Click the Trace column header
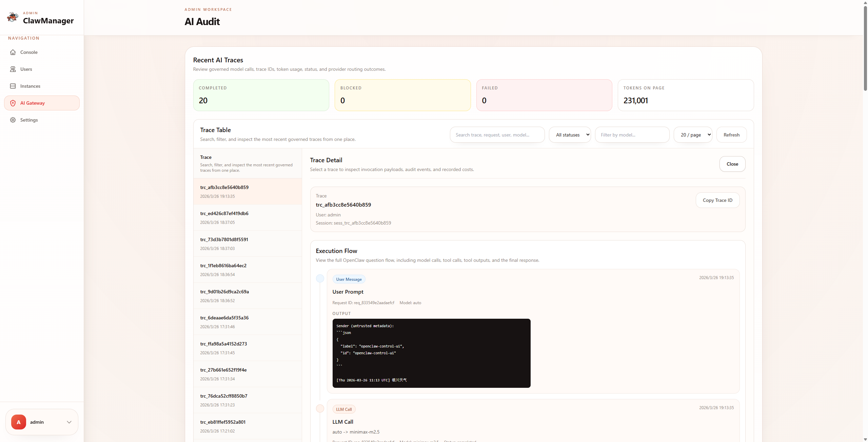 tap(206, 157)
